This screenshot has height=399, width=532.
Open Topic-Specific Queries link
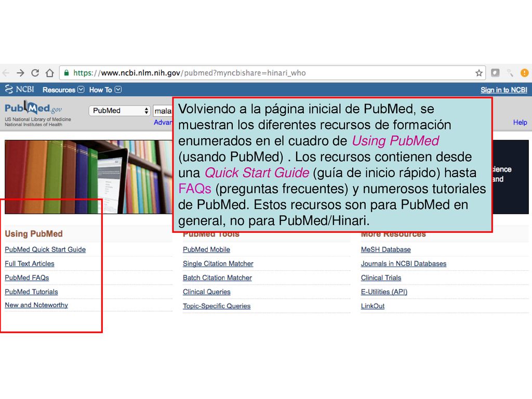[x=217, y=306]
